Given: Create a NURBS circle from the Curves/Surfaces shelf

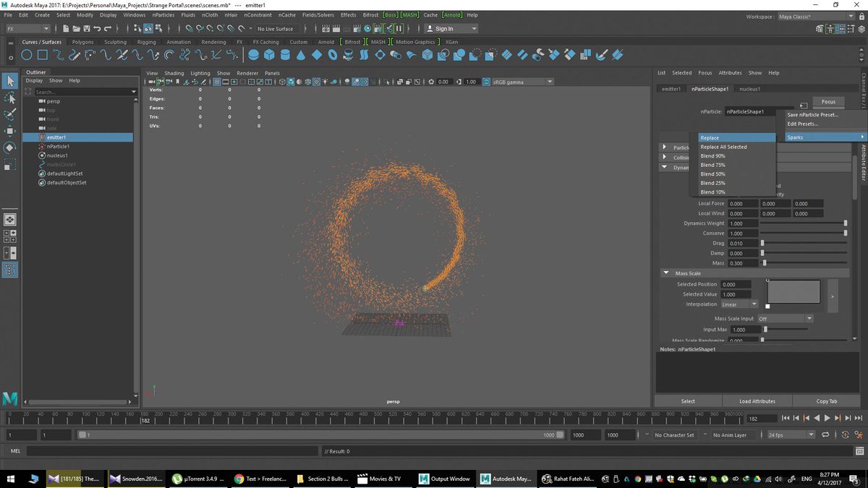Looking at the screenshot, I should click(26, 54).
